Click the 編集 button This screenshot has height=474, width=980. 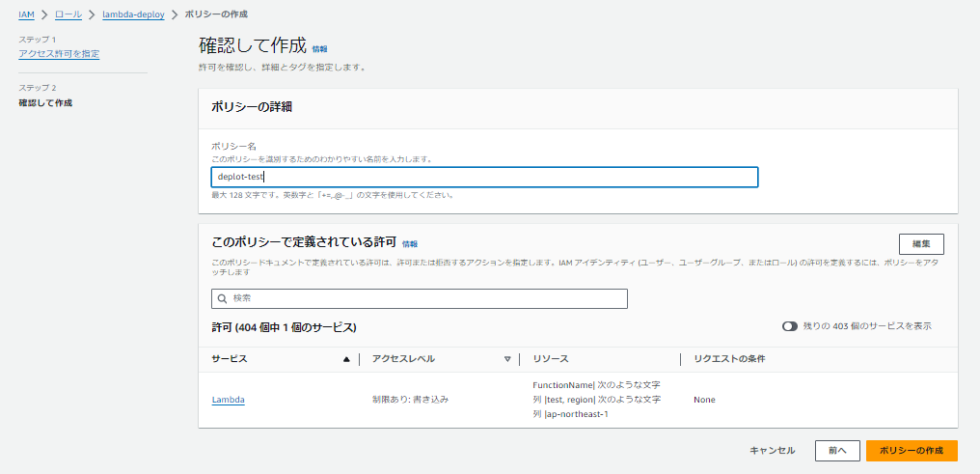pos(921,244)
